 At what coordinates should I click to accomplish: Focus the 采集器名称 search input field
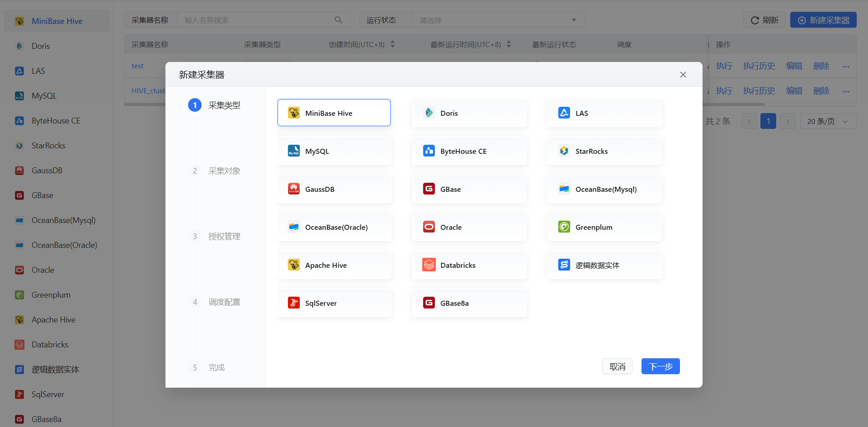(x=258, y=20)
